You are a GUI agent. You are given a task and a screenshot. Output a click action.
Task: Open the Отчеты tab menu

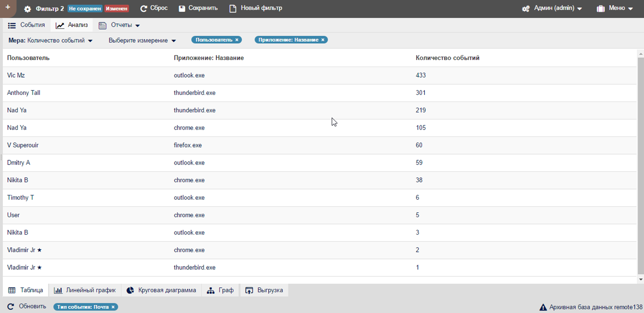tap(119, 25)
